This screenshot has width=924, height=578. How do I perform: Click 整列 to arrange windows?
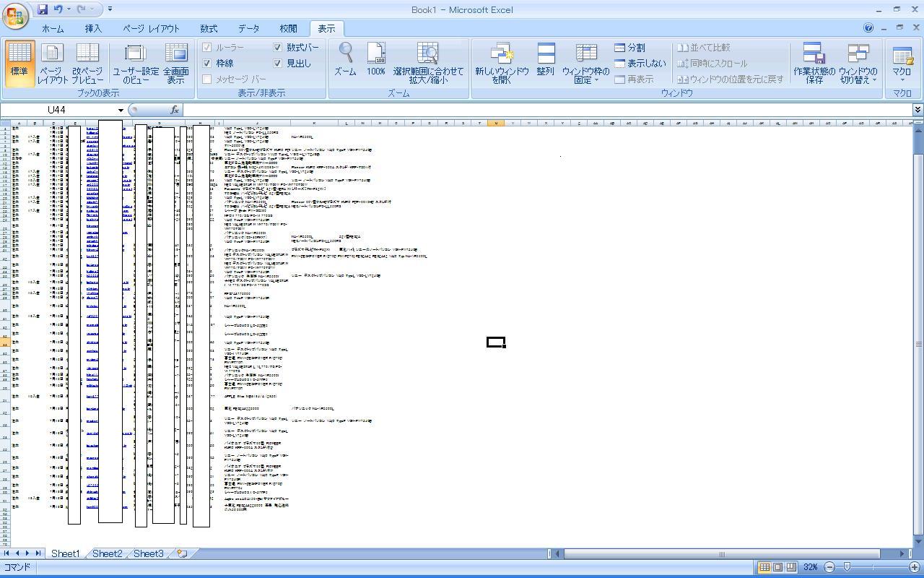546,59
